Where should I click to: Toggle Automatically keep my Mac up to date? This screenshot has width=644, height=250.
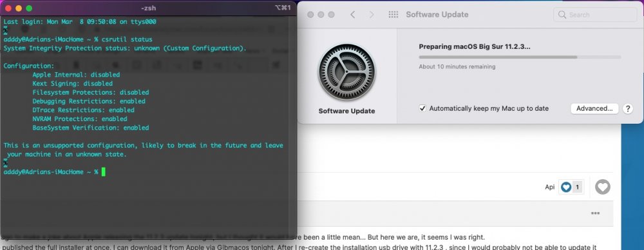tap(422, 108)
